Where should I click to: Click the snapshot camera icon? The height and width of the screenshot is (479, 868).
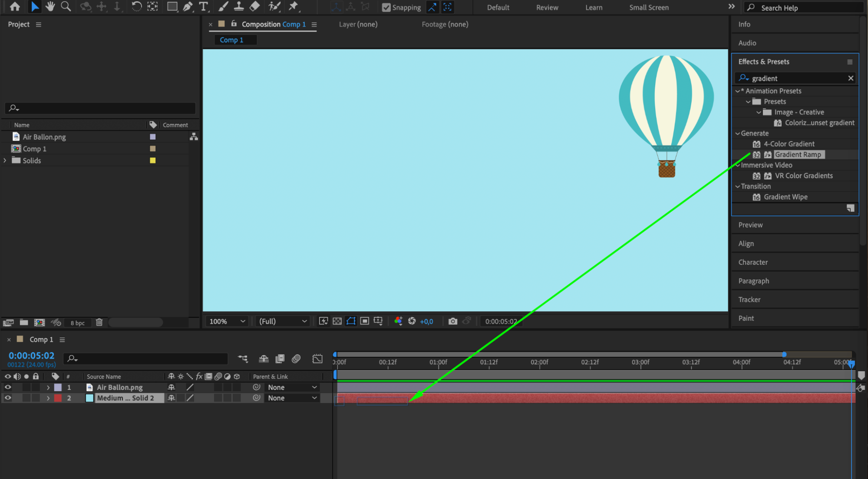coord(452,321)
